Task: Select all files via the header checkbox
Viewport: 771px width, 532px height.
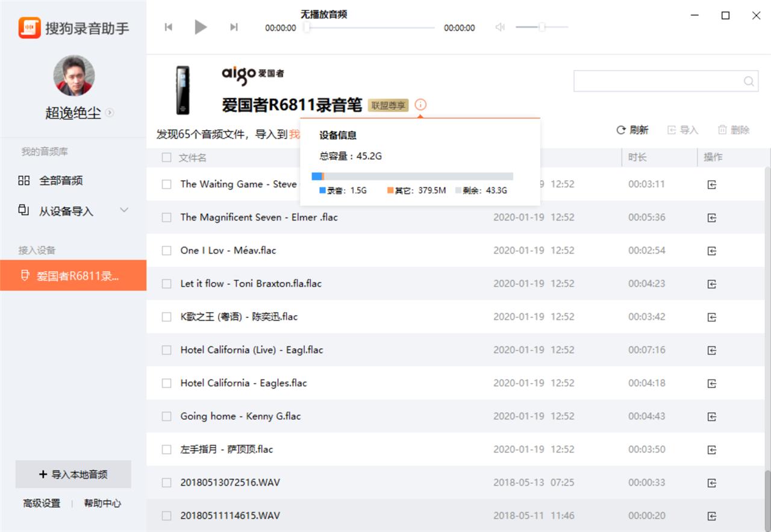Action: tap(166, 157)
